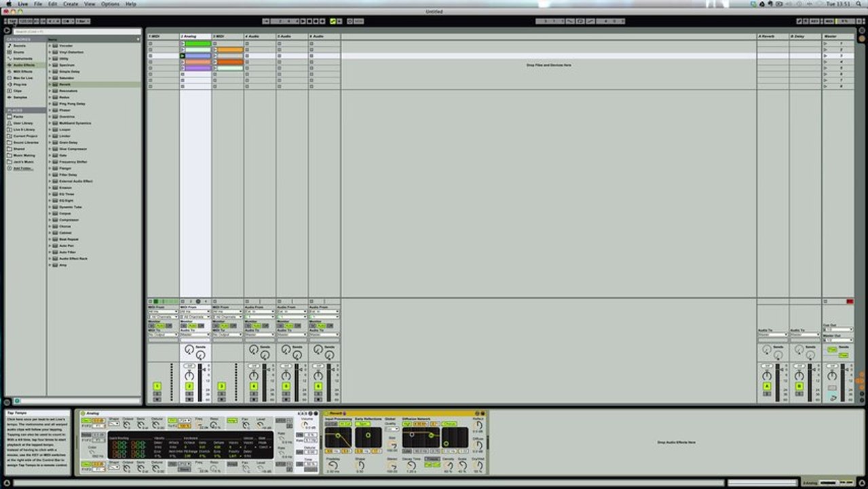Click the browser search field

[x=77, y=31]
